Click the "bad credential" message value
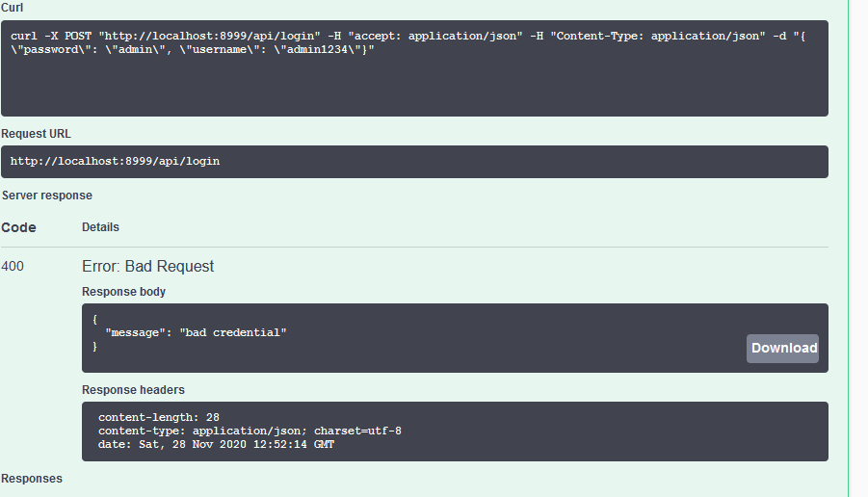868x497 pixels. tap(233, 332)
